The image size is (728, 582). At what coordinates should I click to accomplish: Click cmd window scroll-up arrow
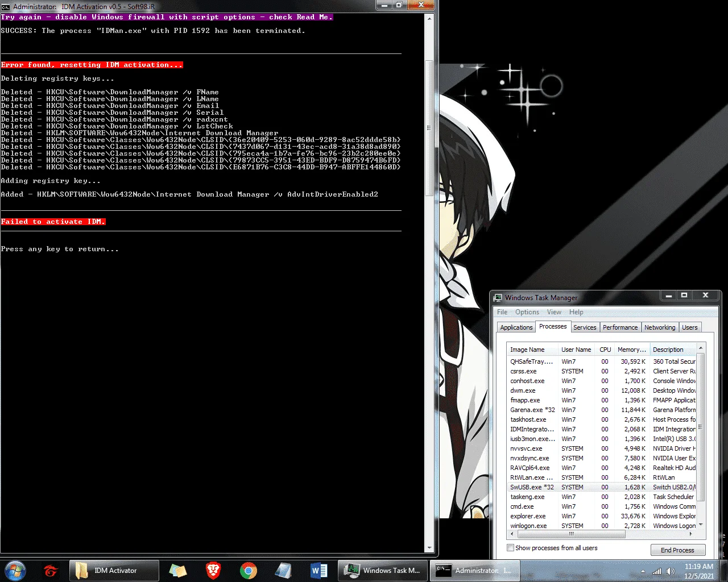click(x=429, y=19)
